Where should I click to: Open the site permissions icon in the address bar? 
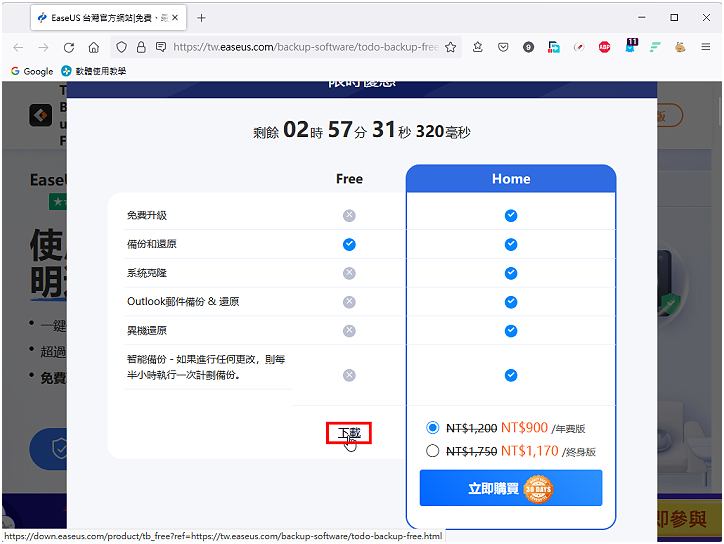pos(161,47)
